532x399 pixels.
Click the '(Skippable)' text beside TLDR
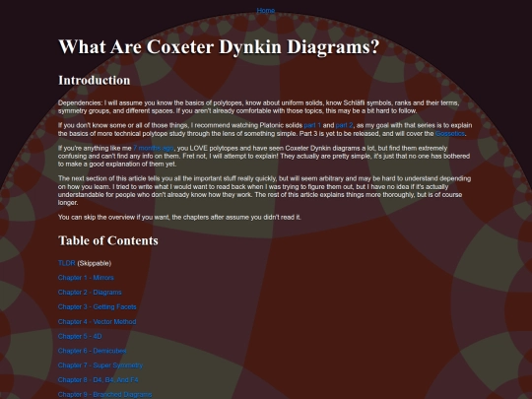pyautogui.click(x=95, y=263)
